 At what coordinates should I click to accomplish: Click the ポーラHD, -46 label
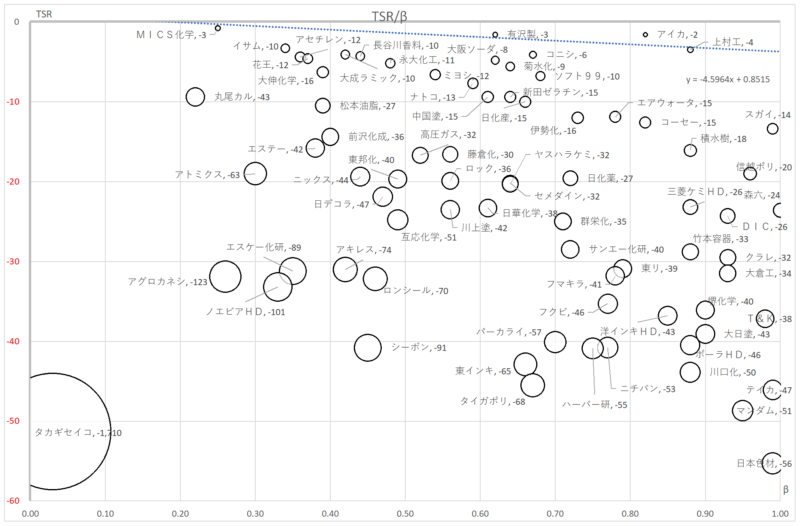click(x=729, y=355)
